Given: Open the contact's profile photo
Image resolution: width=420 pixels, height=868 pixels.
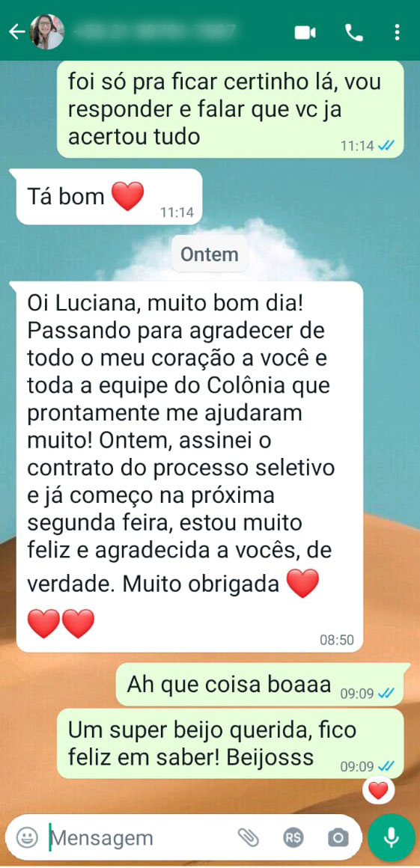Looking at the screenshot, I should coord(47,32).
